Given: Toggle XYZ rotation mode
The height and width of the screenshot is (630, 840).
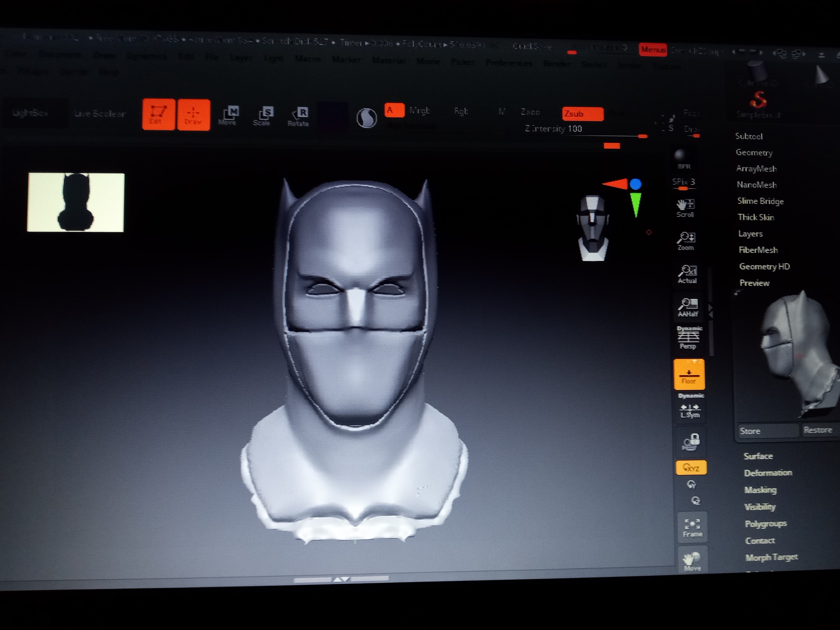Looking at the screenshot, I should pyautogui.click(x=691, y=468).
